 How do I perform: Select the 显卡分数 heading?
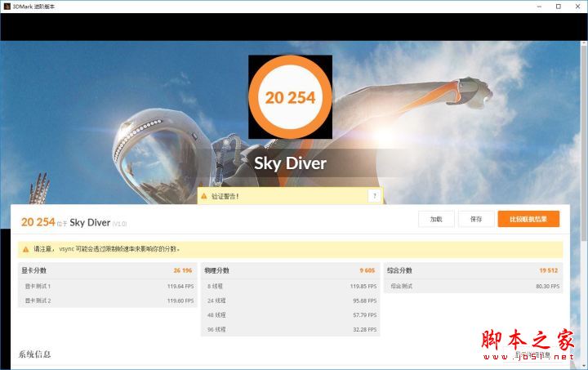(x=33, y=270)
